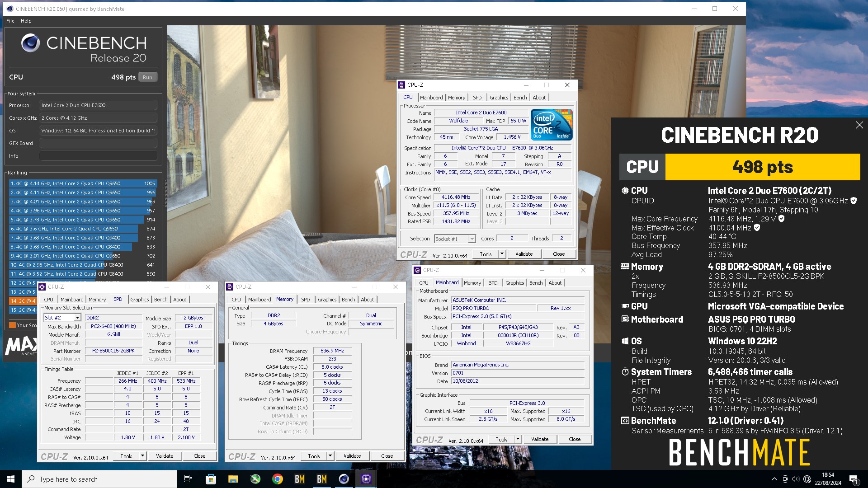Click Validate in CPU-Z CPU window
Screen dimensions: 868x488
(524, 254)
